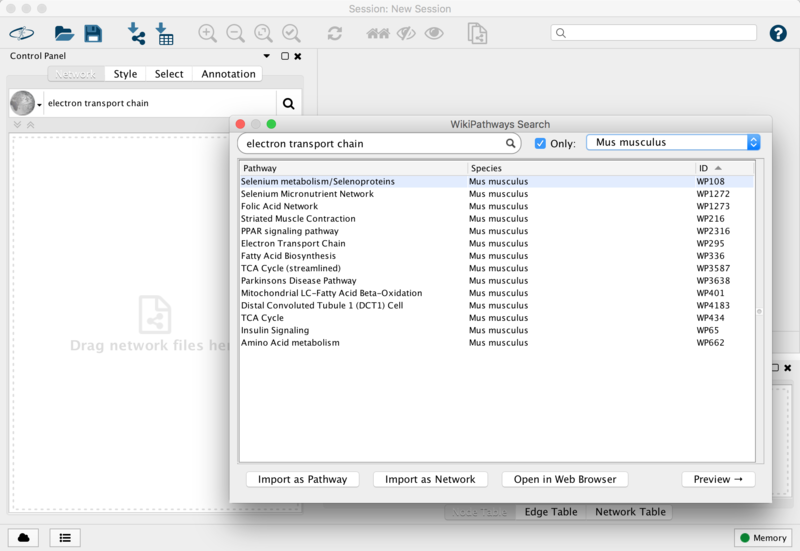
Task: Select Selenium metabolism/Selenoproteins row
Action: (x=496, y=182)
